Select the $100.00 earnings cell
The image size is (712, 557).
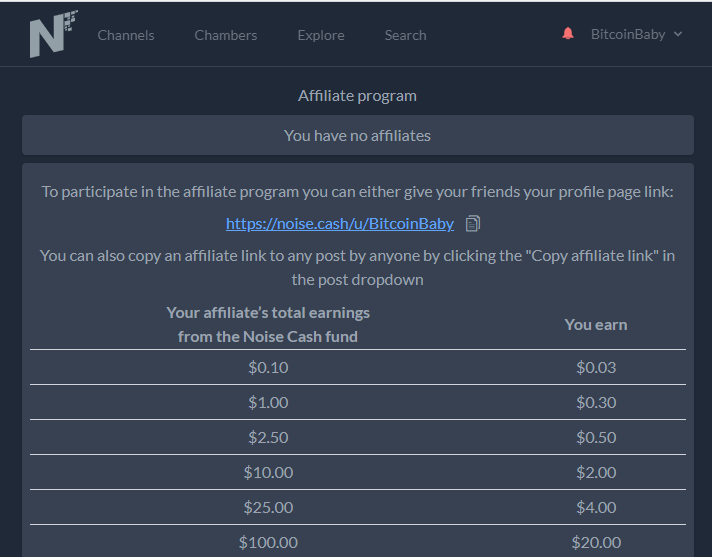[268, 542]
